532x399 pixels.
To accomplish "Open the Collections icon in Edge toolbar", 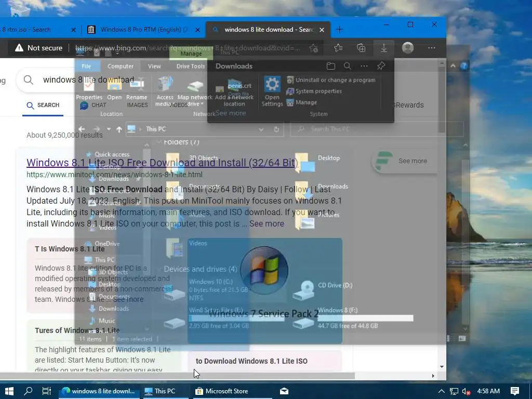I will (x=361, y=48).
